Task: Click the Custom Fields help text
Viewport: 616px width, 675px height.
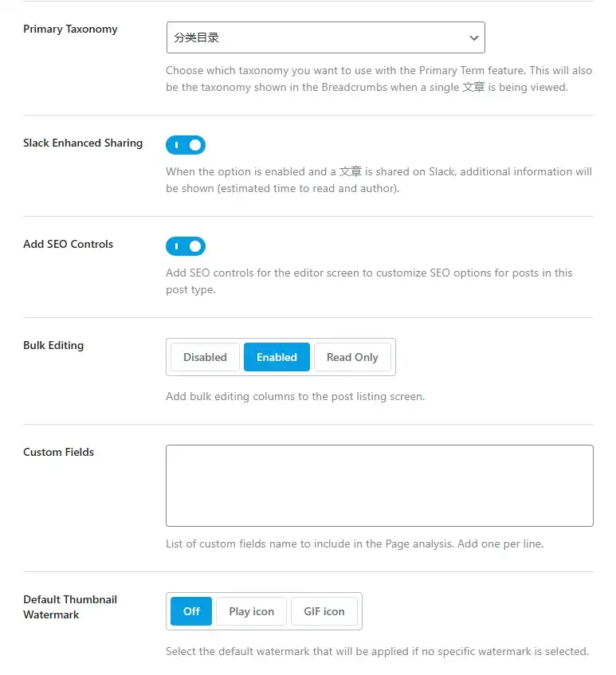Action: (355, 544)
